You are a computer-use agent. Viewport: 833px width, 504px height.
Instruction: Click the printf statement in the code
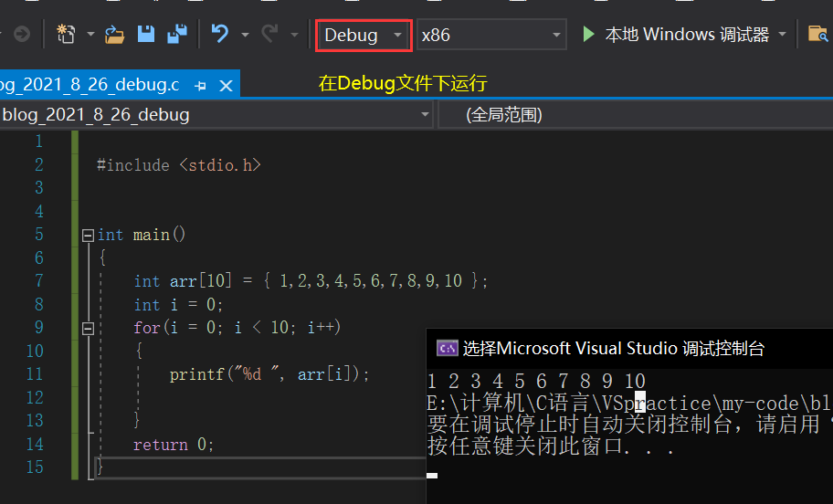(269, 374)
